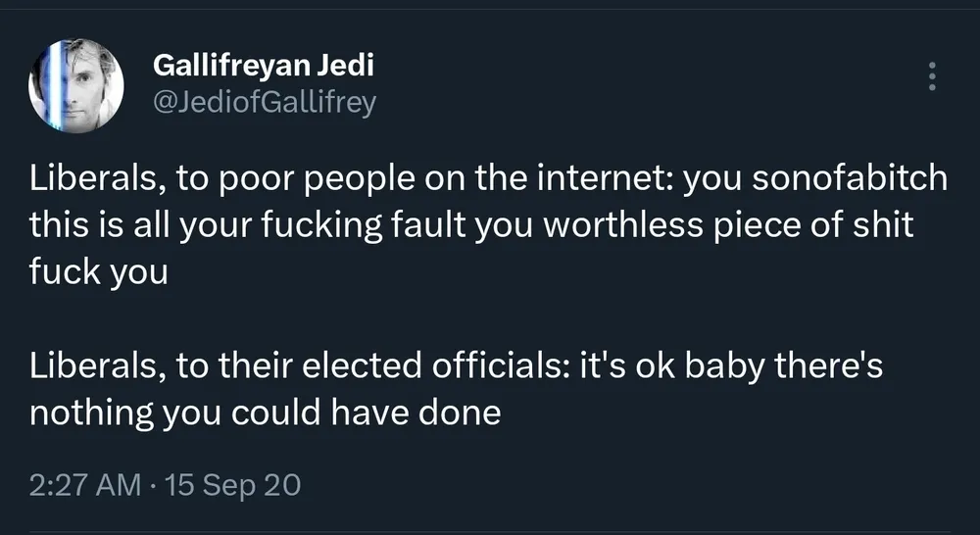Open the Gallifreyan Jedi profile picture

pos(76,86)
